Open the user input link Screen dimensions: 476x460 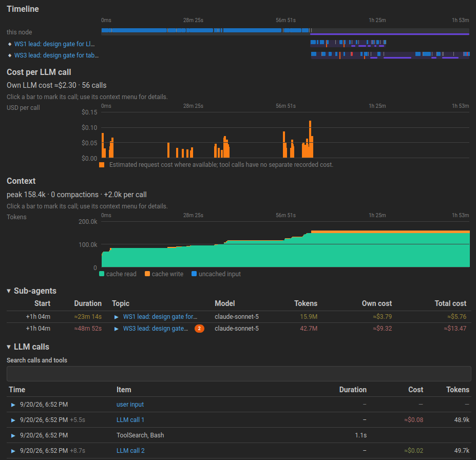click(130, 405)
